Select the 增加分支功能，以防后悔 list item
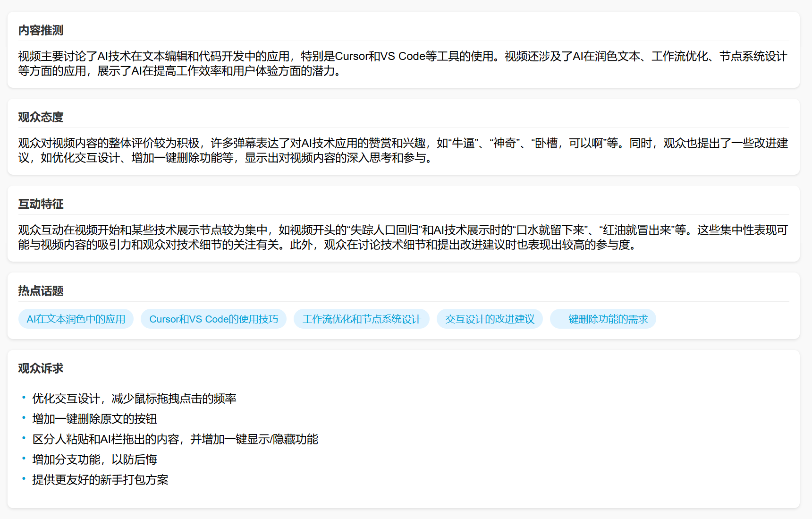The width and height of the screenshot is (812, 519). tap(94, 460)
